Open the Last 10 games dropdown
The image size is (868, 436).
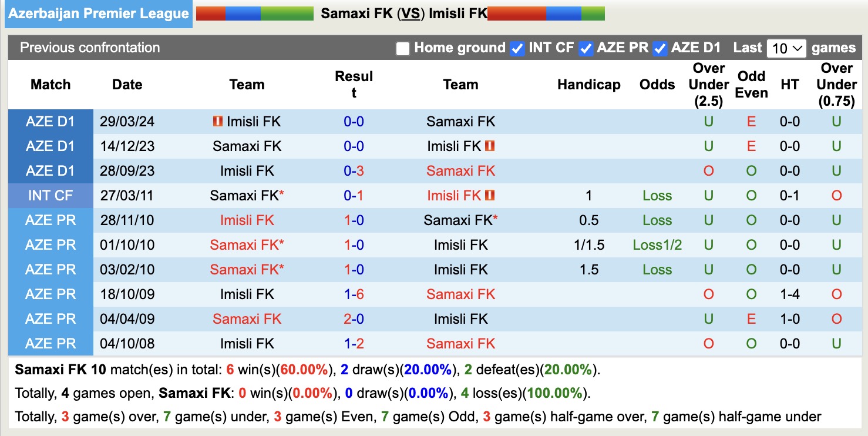coord(786,48)
